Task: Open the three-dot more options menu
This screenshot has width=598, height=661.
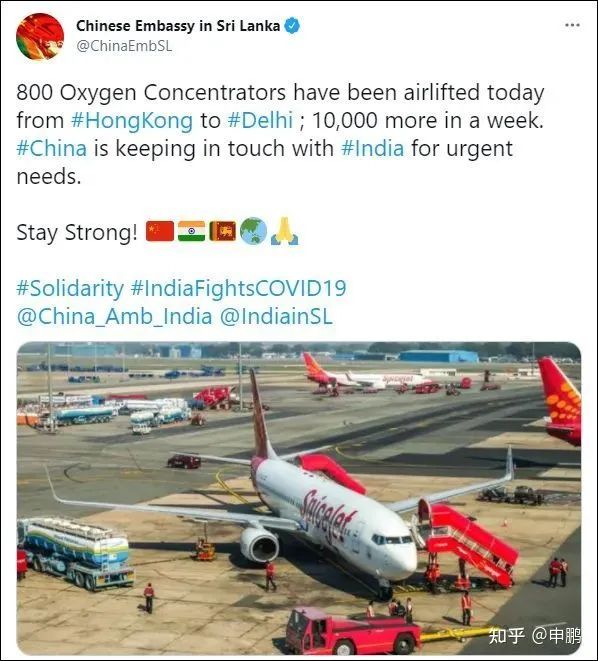Action: [x=572, y=25]
